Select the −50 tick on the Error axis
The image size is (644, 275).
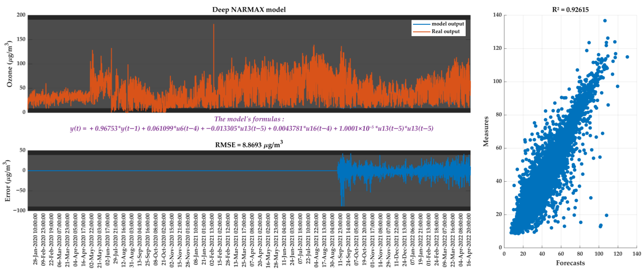tap(21, 190)
